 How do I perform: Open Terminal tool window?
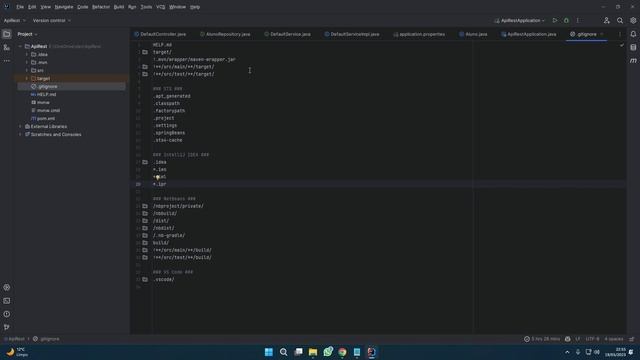pyautogui.click(x=7, y=301)
